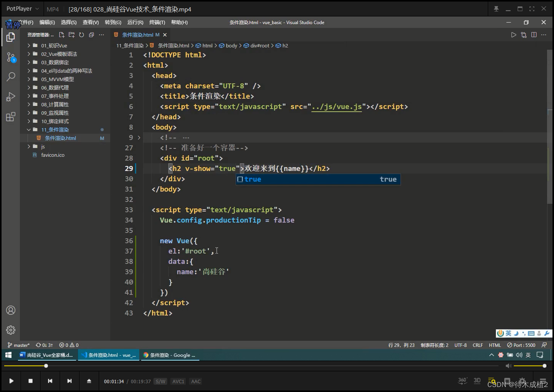Open PotPlayer playlist search icon
Image resolution: width=554 pixels, height=392 pixels.
(x=492, y=381)
